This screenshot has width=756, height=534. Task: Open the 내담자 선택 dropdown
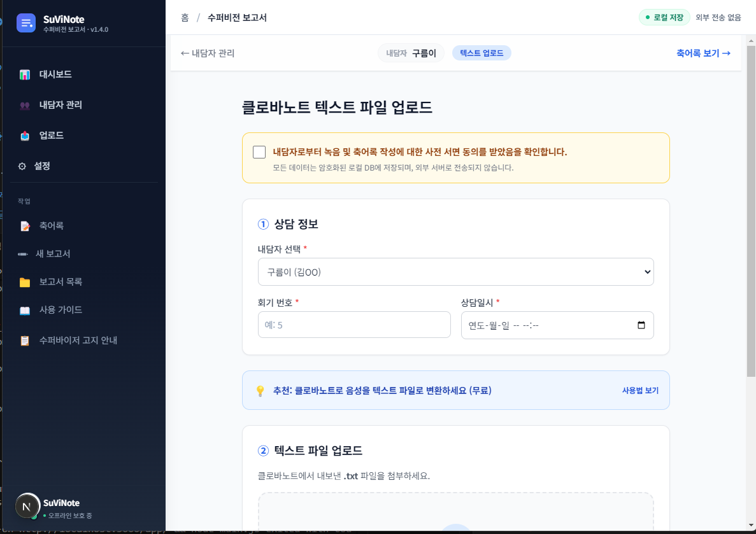[455, 271]
